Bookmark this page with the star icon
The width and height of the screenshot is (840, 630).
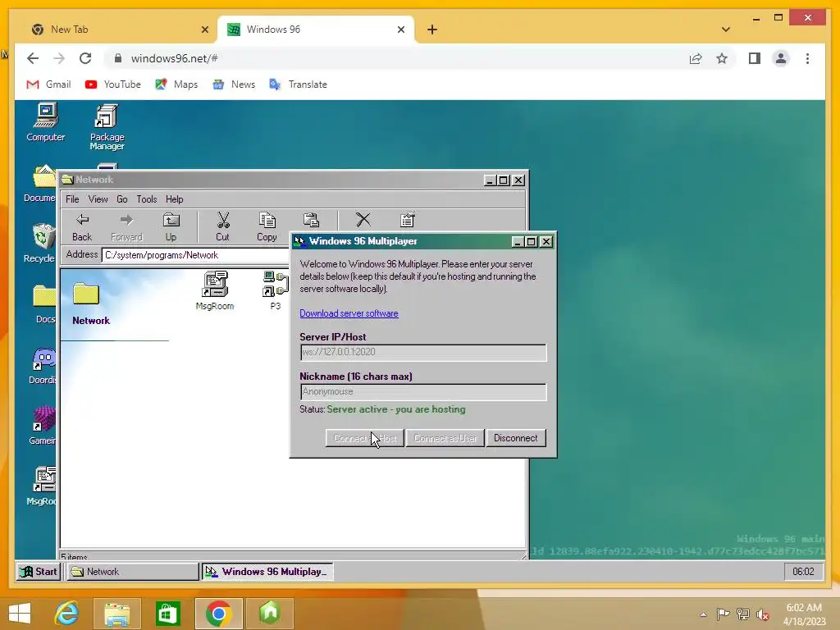(722, 58)
